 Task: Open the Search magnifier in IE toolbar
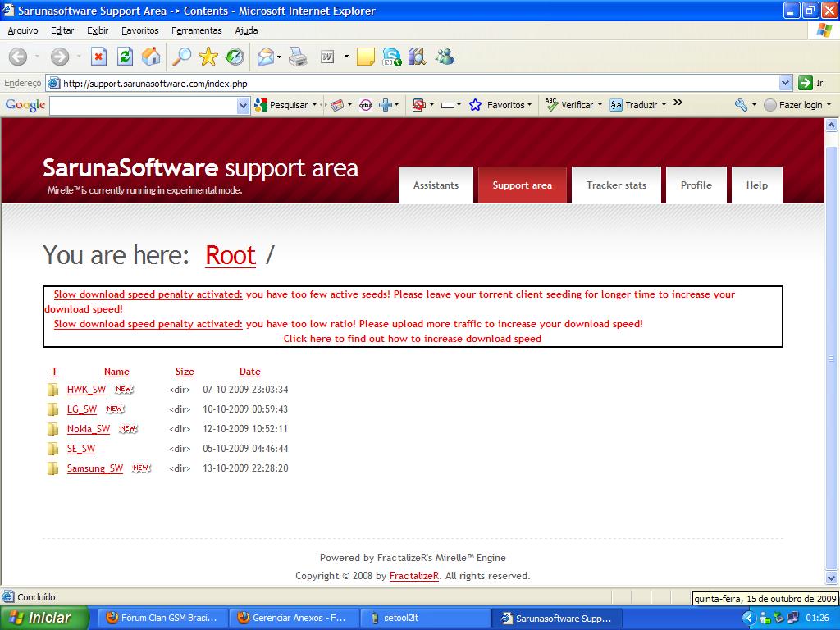point(181,57)
